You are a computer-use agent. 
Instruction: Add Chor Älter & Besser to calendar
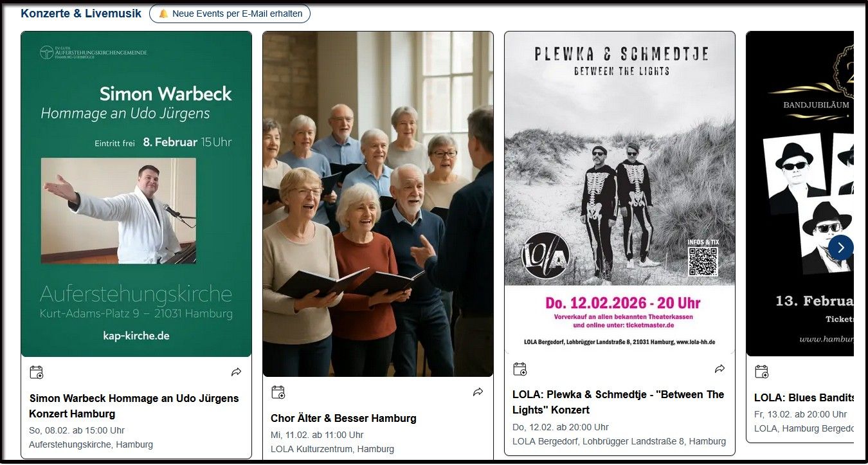[278, 392]
